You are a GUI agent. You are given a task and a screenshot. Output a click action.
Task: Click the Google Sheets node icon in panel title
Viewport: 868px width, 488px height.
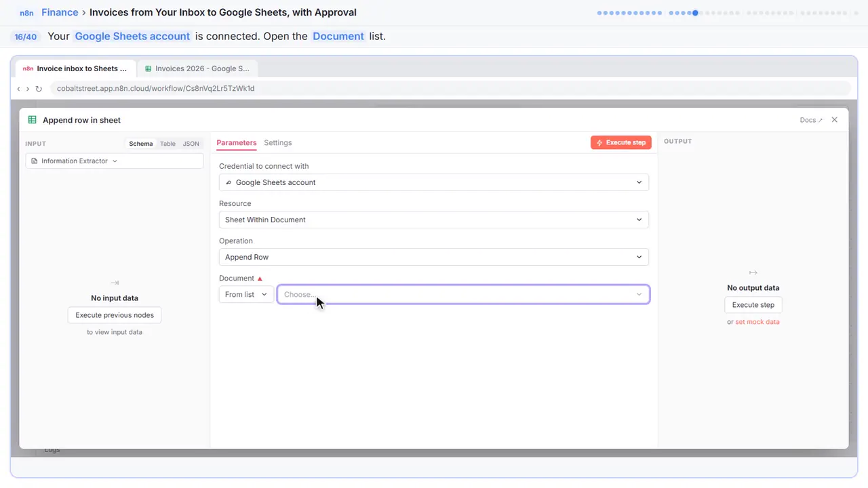point(32,120)
